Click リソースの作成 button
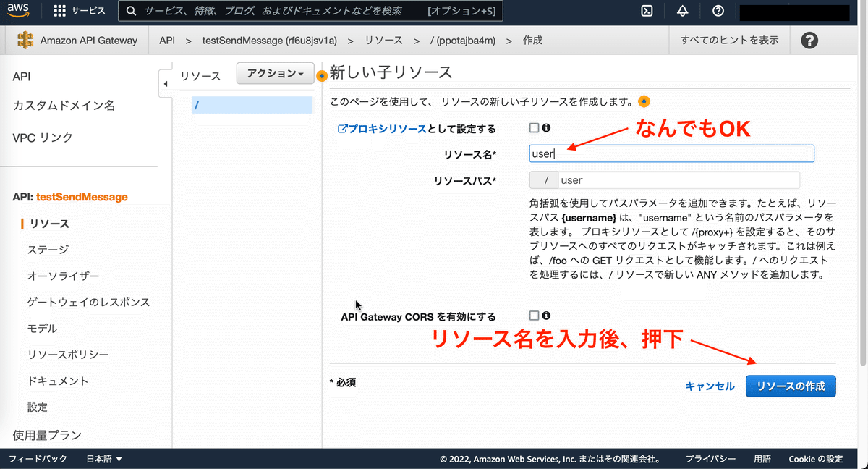Image resolution: width=868 pixels, height=469 pixels. pyautogui.click(x=791, y=386)
